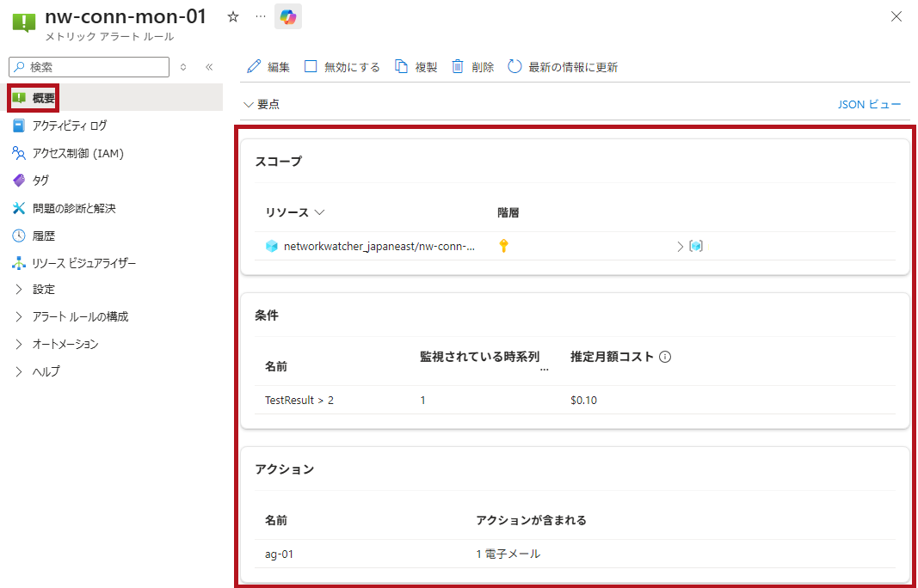
Task: Close the alert rule pane
Action: [896, 16]
